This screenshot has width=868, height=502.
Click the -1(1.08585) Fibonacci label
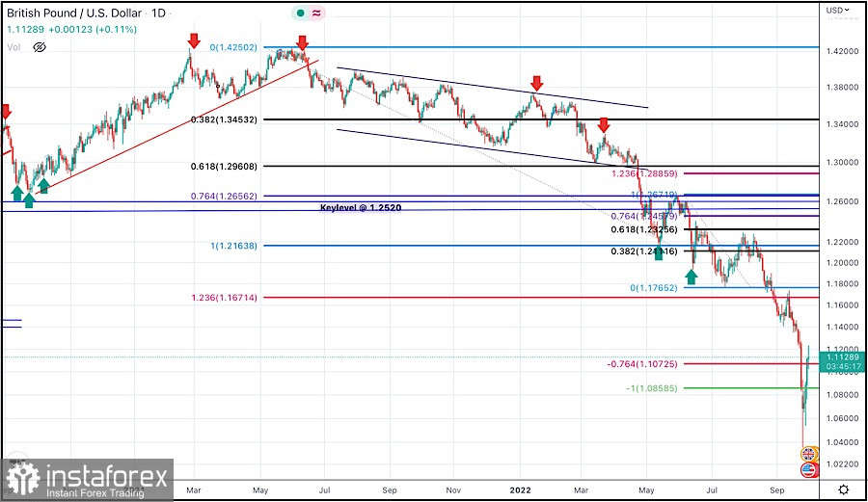tap(652, 388)
